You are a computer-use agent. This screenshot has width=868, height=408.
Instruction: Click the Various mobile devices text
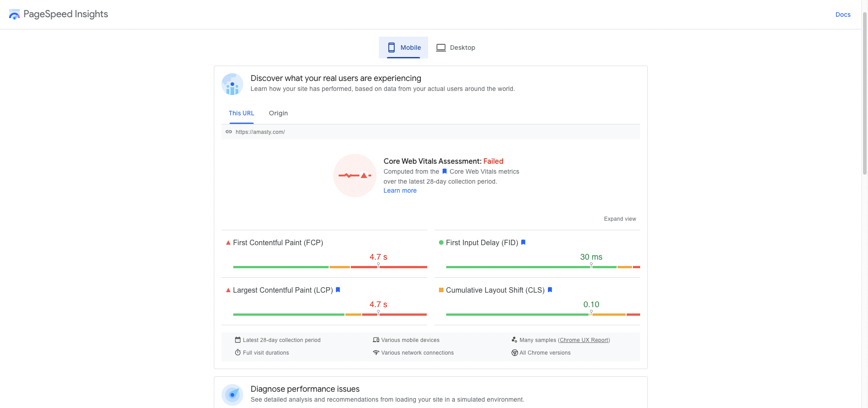[x=410, y=340]
